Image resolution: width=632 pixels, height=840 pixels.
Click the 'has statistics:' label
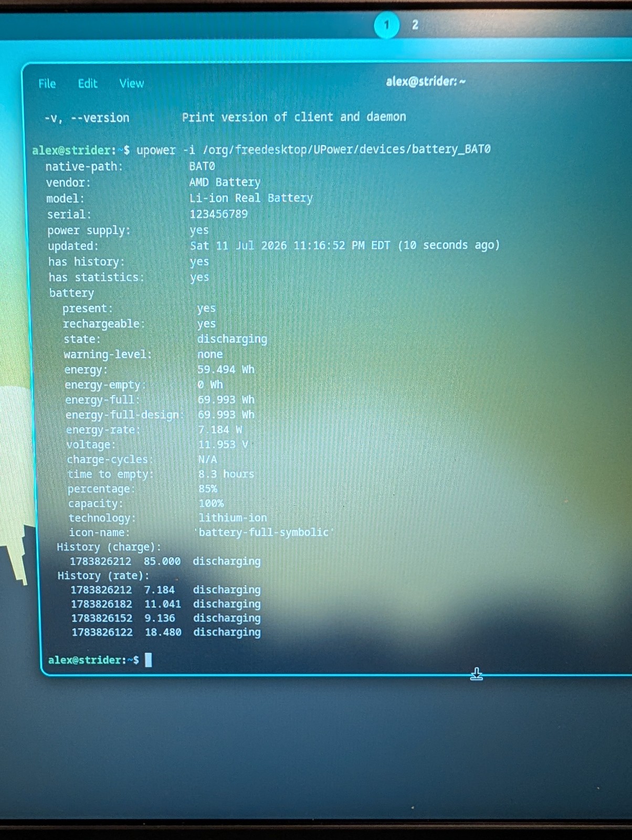click(x=96, y=277)
